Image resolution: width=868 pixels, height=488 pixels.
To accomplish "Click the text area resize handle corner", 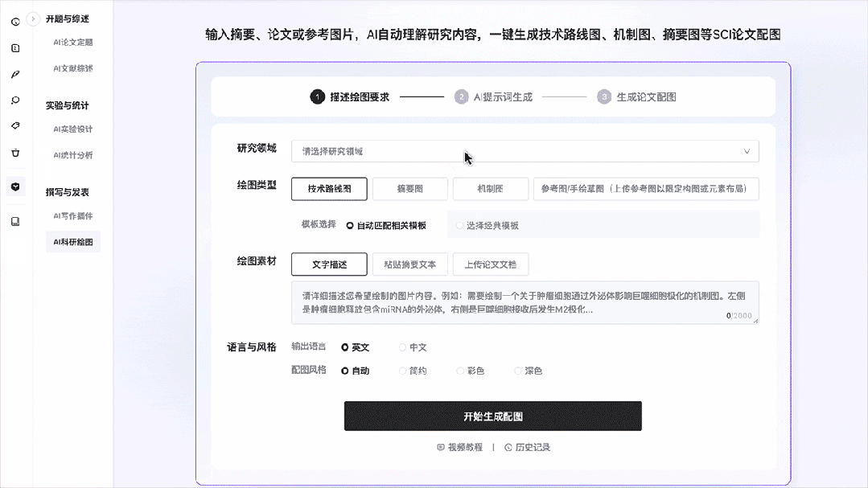I will coord(755,320).
